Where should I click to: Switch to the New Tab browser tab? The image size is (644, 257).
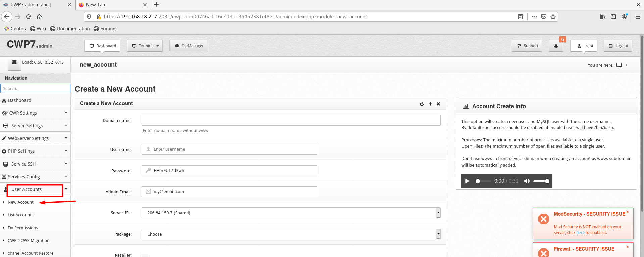(x=113, y=5)
